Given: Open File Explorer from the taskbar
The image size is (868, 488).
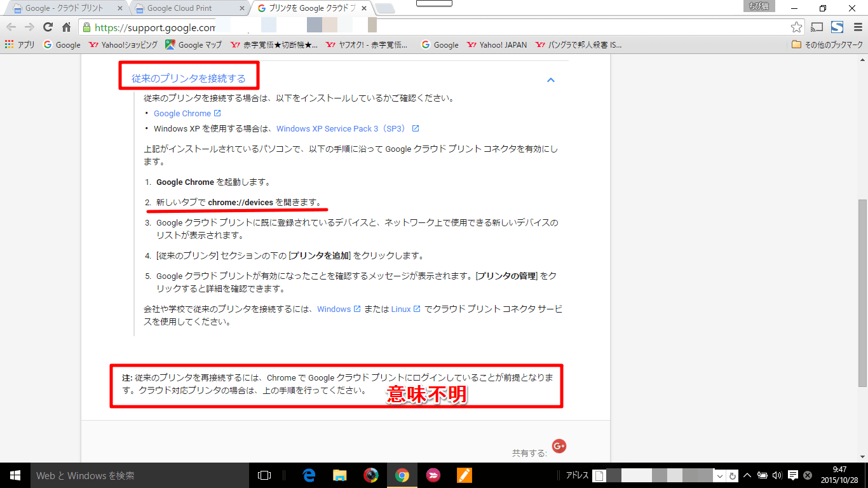Looking at the screenshot, I should coord(340,475).
